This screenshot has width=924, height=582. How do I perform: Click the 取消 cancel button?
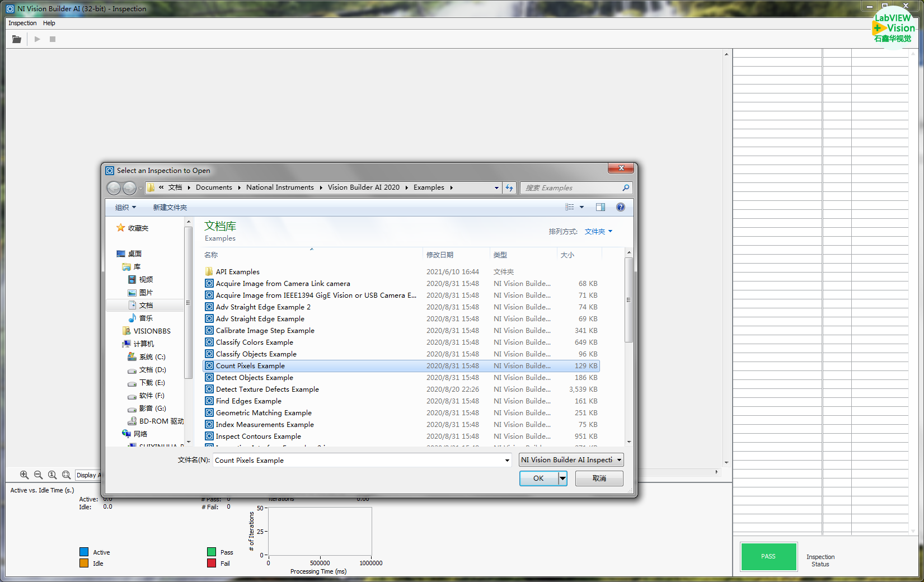[599, 478]
